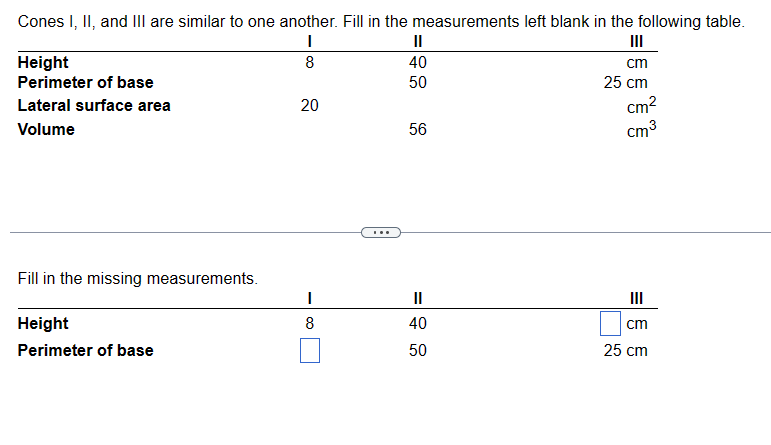Click column header II in the answer table

tap(418, 298)
